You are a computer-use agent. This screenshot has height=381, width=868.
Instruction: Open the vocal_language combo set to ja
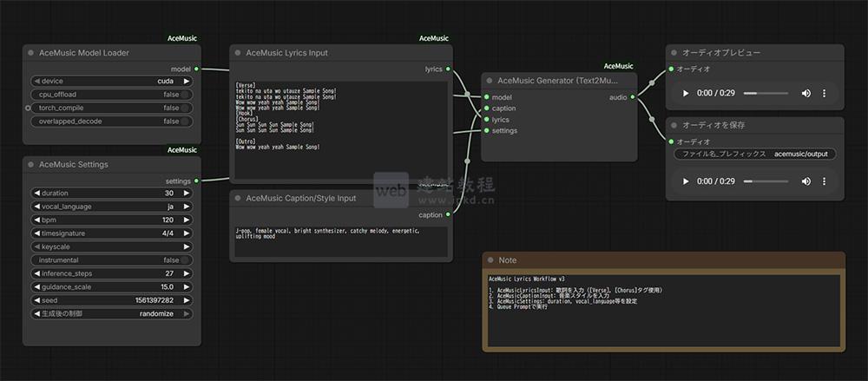point(111,207)
